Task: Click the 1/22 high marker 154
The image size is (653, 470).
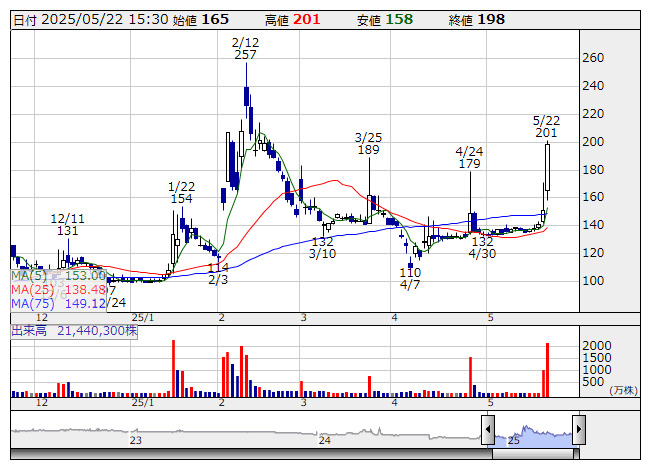Action: point(181,199)
